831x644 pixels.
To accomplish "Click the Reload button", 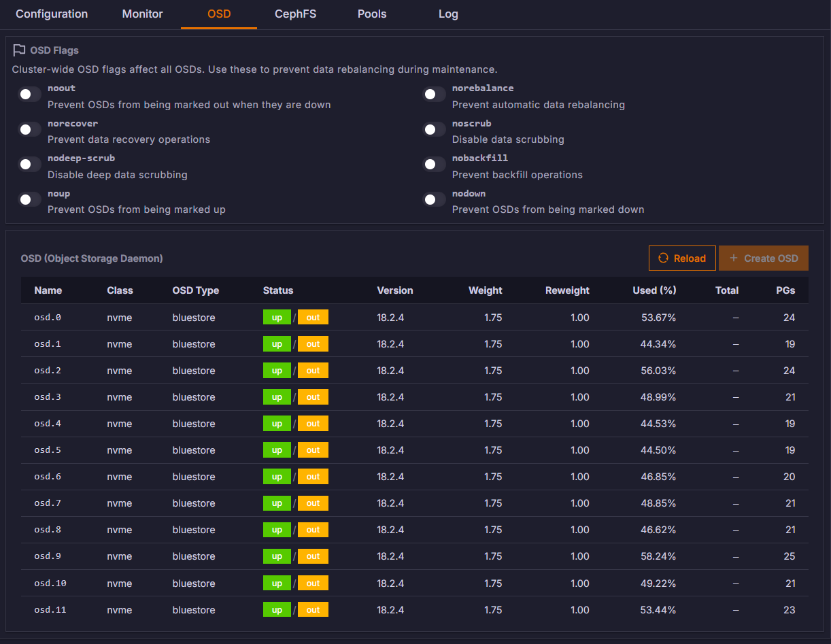I will coord(682,258).
